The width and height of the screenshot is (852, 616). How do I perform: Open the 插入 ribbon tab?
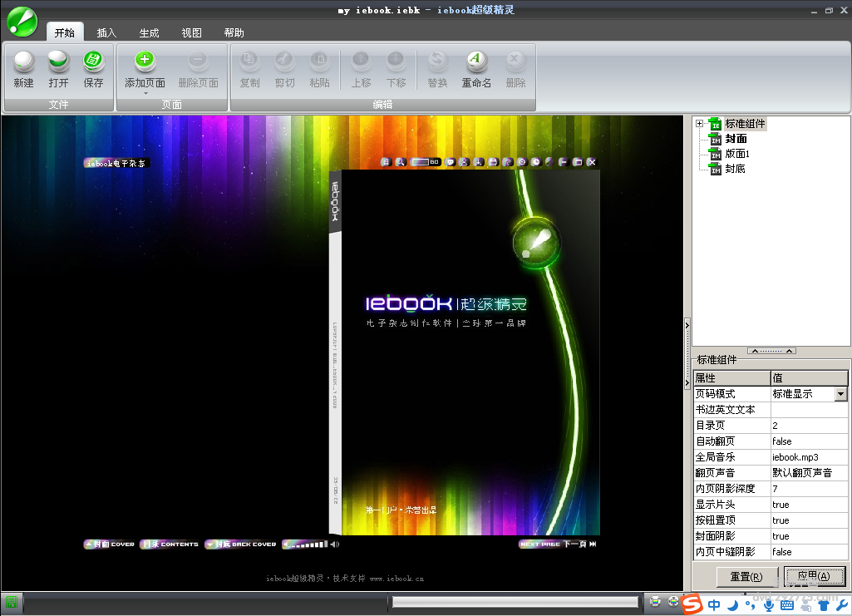[x=106, y=32]
